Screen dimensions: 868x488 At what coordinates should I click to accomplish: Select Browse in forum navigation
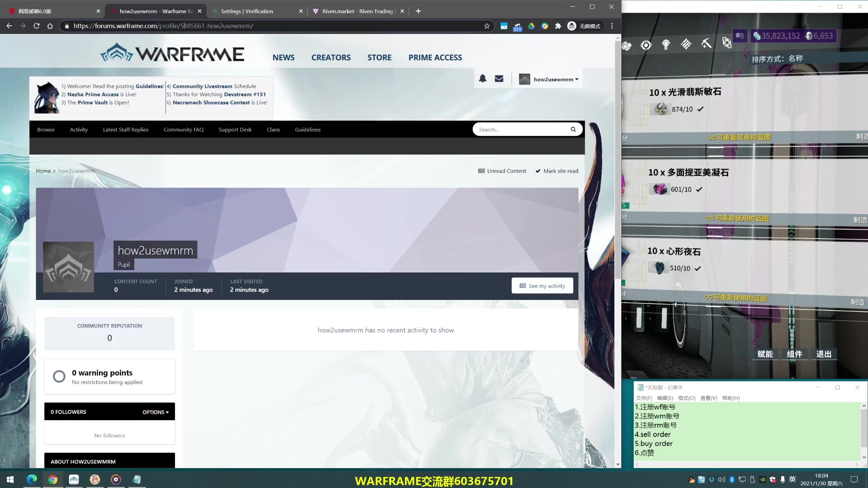46,129
